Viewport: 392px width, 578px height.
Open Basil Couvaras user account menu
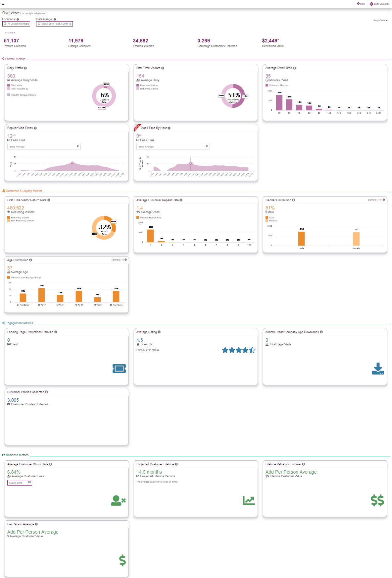(380, 4)
